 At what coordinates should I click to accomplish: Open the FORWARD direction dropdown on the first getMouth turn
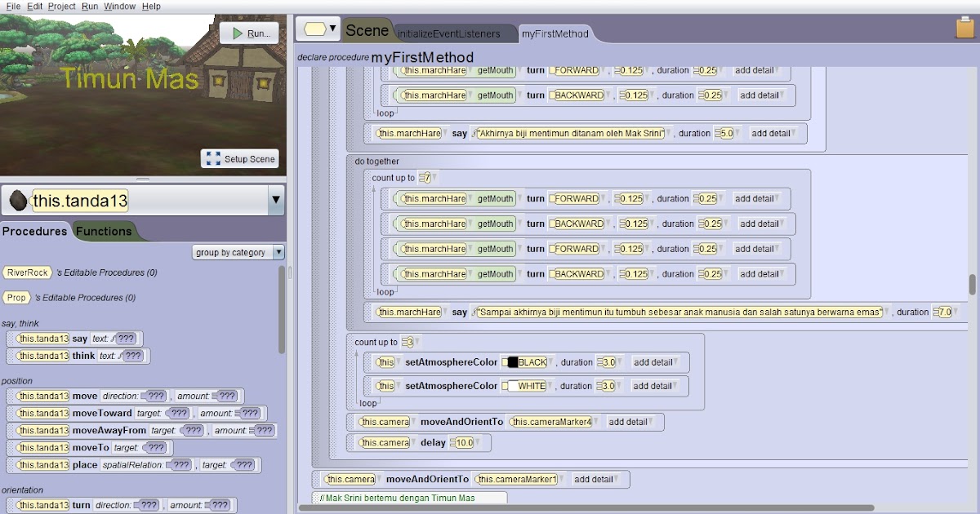tap(573, 70)
